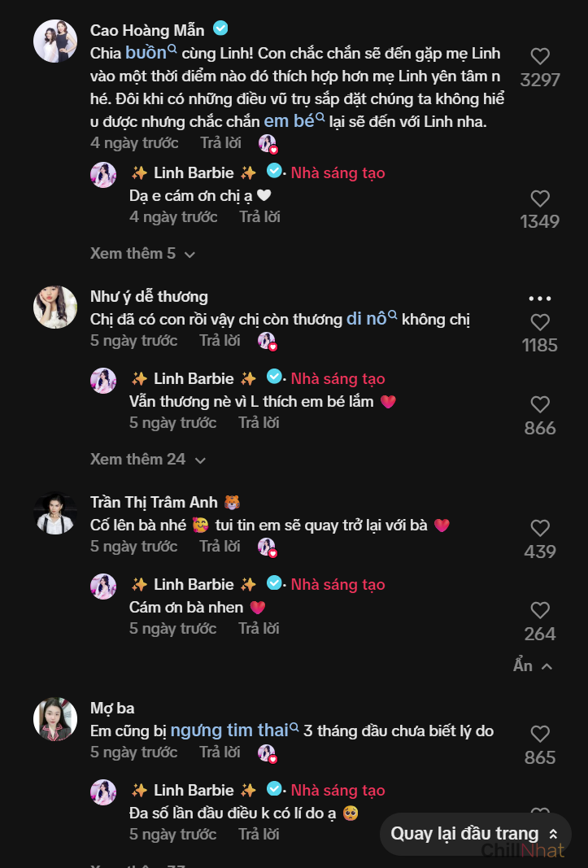Screen dimensions: 588x868
Task: Expand 'Xem thêm 5' replies
Action: pos(142,254)
